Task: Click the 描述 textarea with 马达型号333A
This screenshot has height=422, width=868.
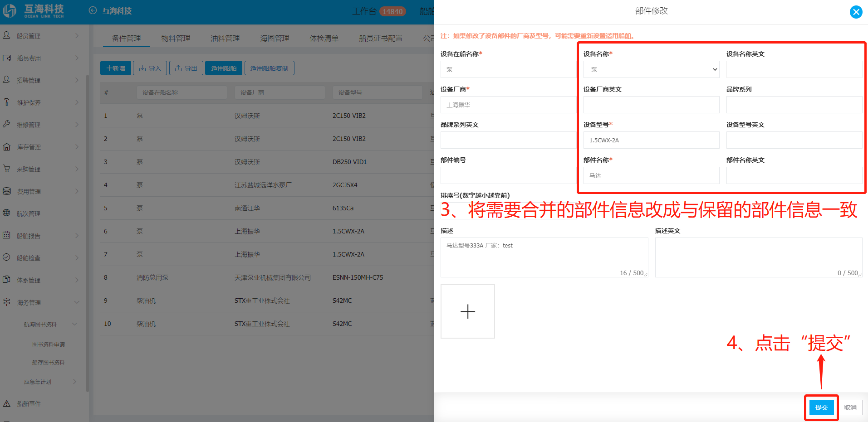Action: point(544,257)
